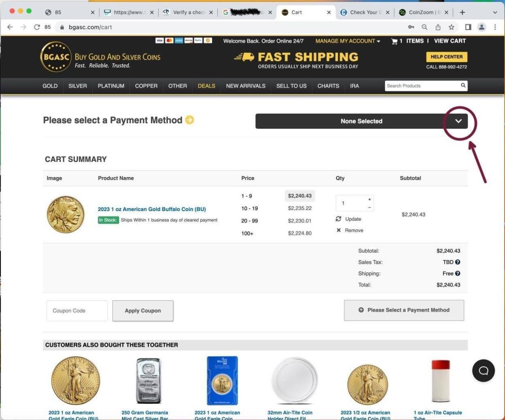Viewport: 505px width, 420px height.
Task: Open the OTHER menu
Action: point(178,86)
